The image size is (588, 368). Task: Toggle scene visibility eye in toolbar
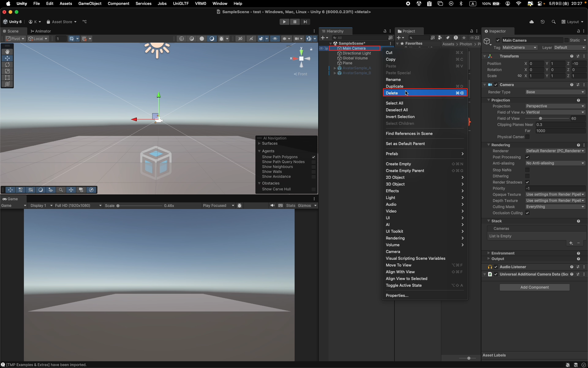[x=275, y=39]
